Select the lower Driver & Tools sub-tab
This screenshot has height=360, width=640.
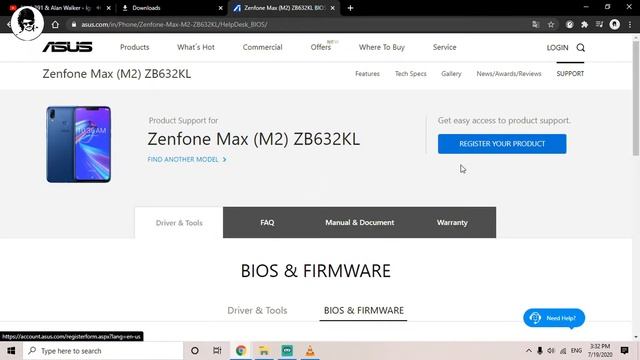pos(257,311)
